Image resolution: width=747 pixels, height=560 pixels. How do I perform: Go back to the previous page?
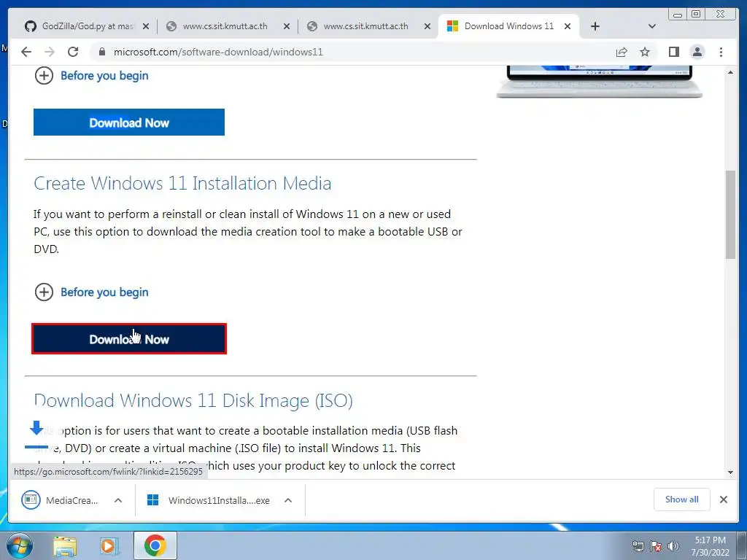26,52
